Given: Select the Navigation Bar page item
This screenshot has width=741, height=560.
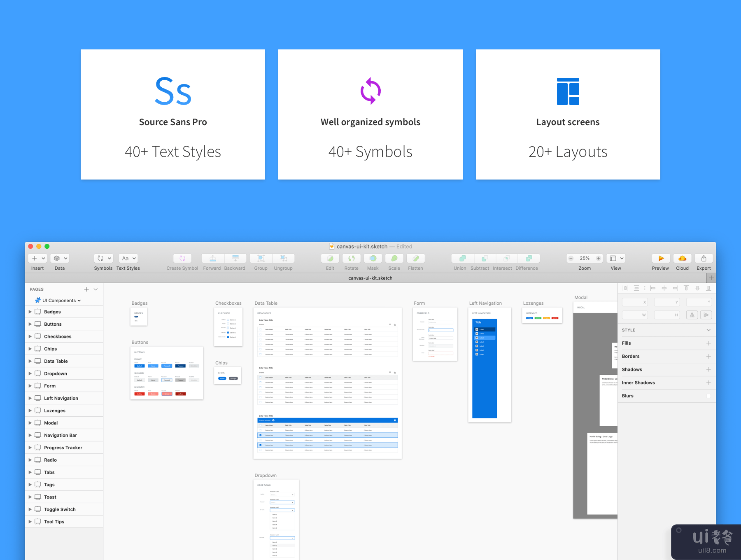Looking at the screenshot, I should pyautogui.click(x=61, y=435).
